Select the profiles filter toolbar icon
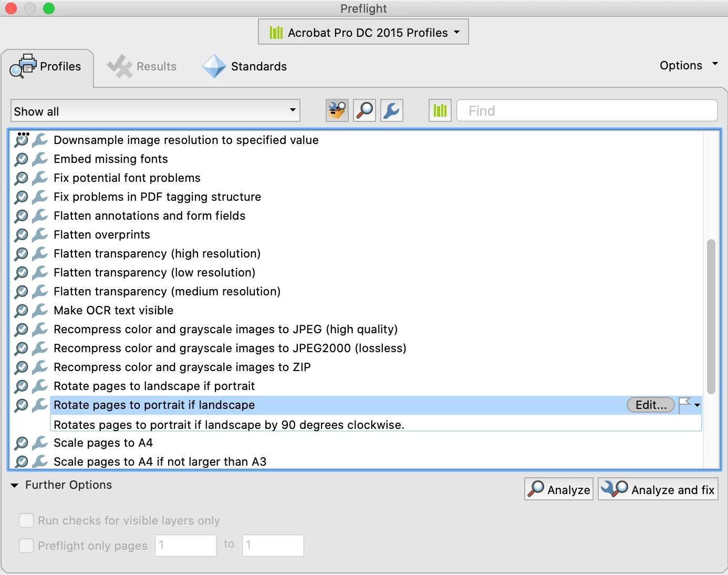The image size is (728, 575). coord(337,110)
